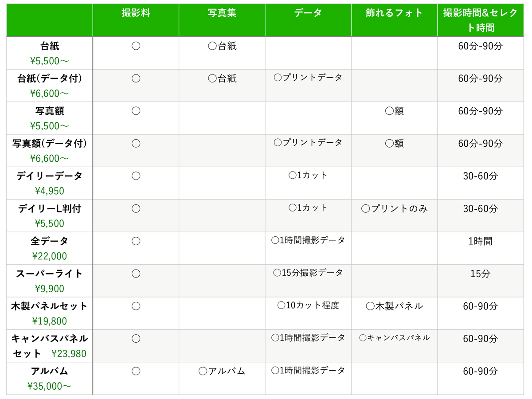Select the 全データ plan name
This screenshot has width=532, height=399.
(50, 241)
